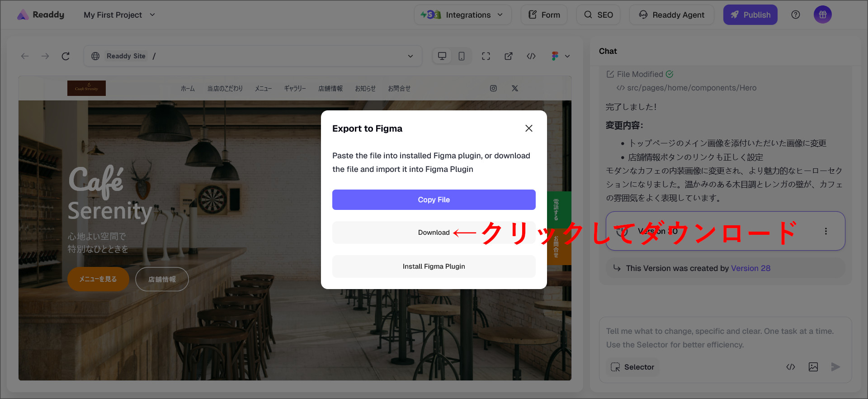This screenshot has width=868, height=399.
Task: Close the Export to Figma dialog
Action: click(x=528, y=128)
